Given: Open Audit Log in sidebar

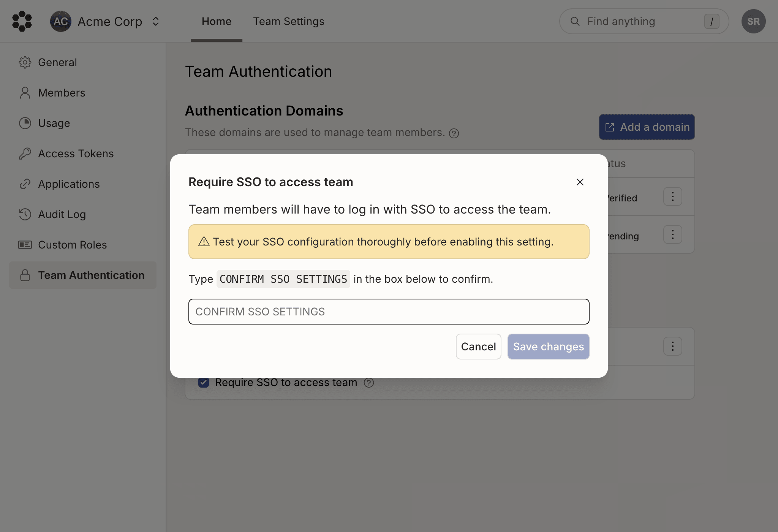Looking at the screenshot, I should tap(83, 214).
